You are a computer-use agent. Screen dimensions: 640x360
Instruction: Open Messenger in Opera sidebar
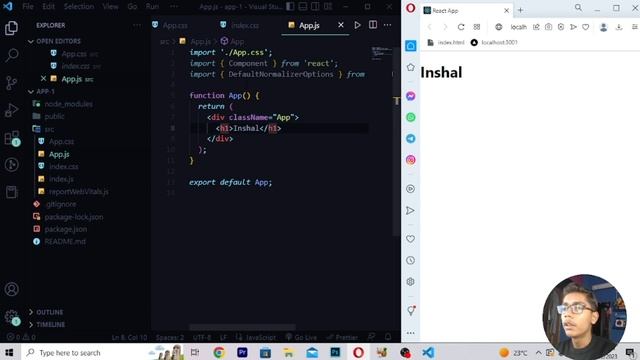click(411, 96)
